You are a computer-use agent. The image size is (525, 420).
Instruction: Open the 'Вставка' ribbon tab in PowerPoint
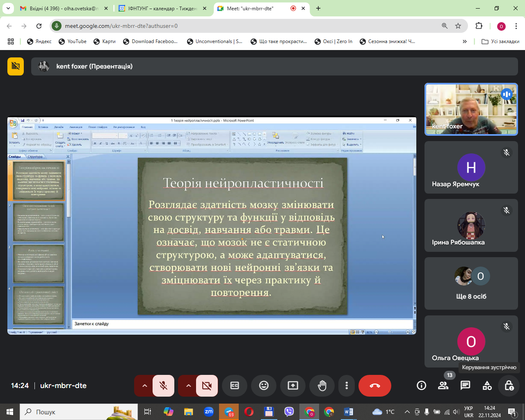pyautogui.click(x=43, y=127)
